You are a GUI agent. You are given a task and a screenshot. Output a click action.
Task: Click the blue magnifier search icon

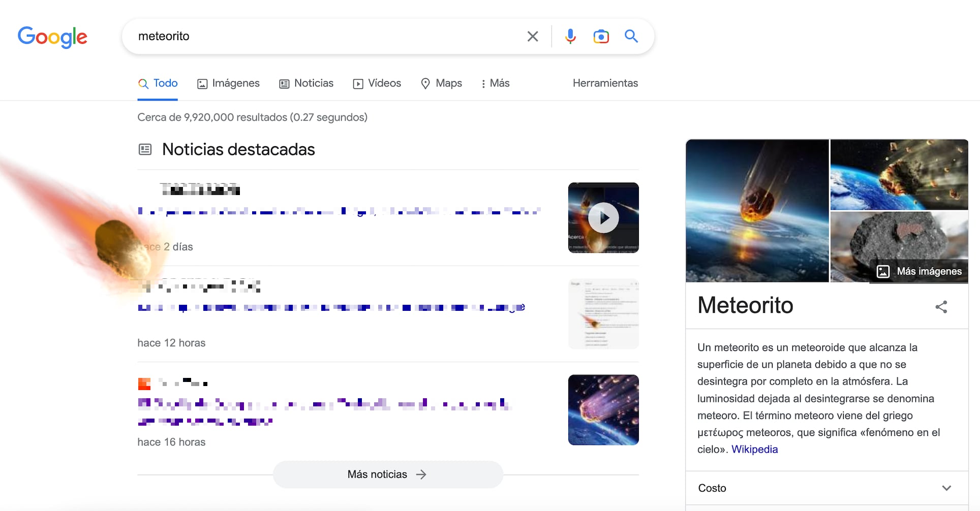pos(631,37)
